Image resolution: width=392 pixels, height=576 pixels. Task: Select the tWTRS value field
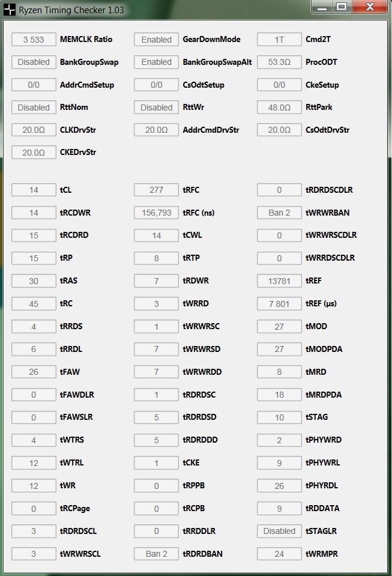pos(34,440)
